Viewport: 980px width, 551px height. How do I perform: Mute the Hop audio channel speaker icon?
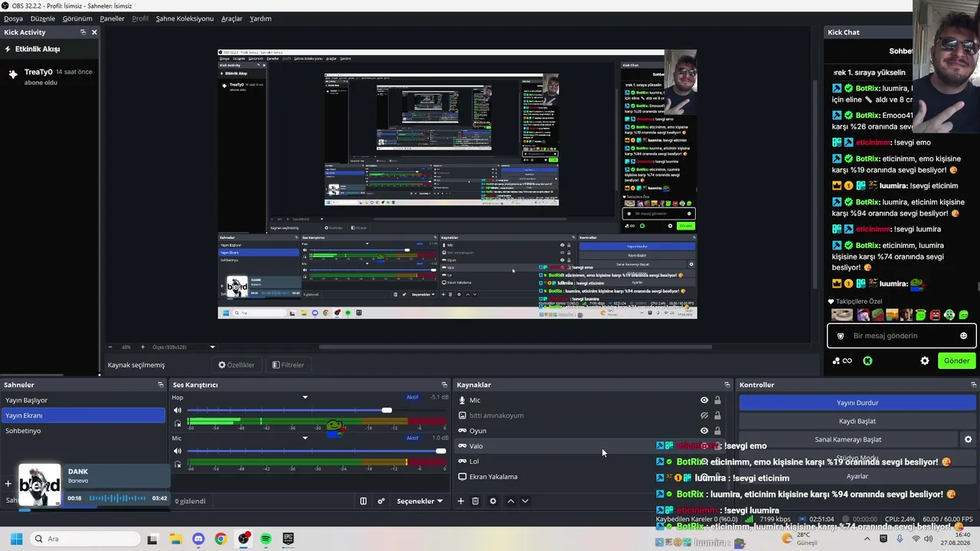(178, 410)
